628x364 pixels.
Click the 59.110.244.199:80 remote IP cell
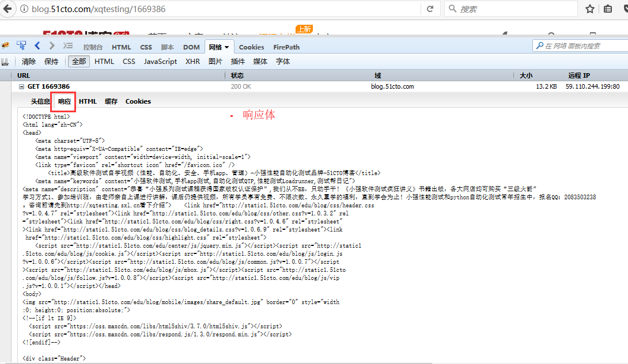(x=593, y=86)
